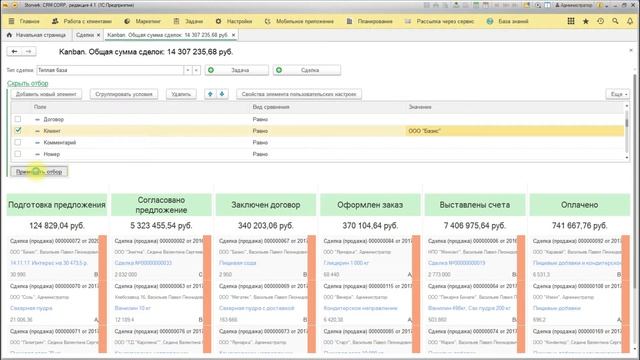Click the Тип сделки input field

tap(110, 70)
